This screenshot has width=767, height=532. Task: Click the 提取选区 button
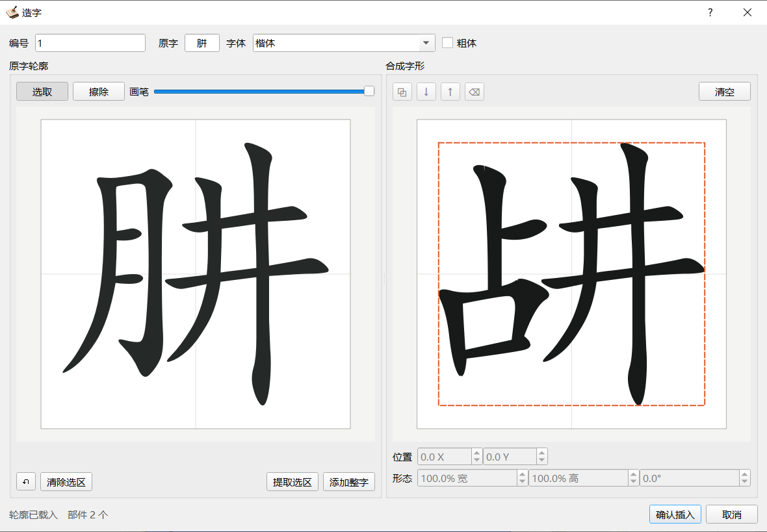pyautogui.click(x=292, y=482)
